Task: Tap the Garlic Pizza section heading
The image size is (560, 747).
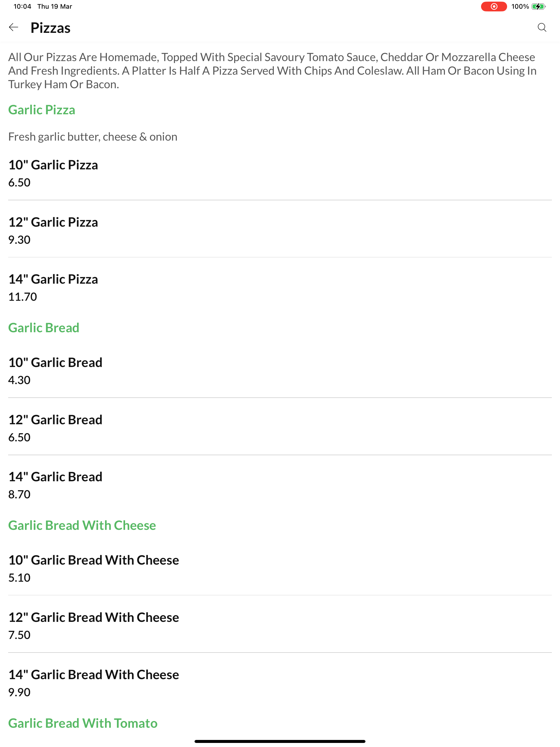Action: [x=42, y=110]
